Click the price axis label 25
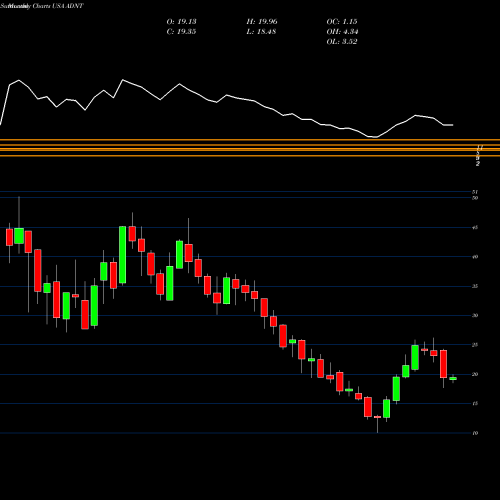 475,345
